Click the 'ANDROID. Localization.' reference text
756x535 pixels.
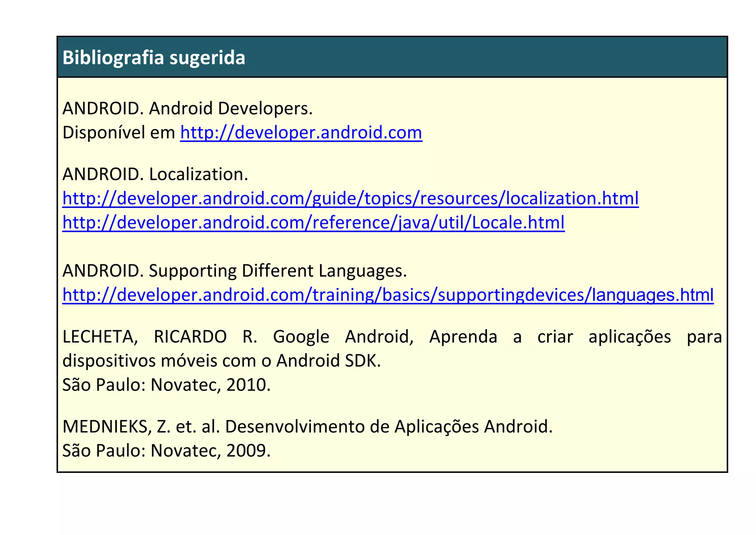pyautogui.click(x=155, y=174)
